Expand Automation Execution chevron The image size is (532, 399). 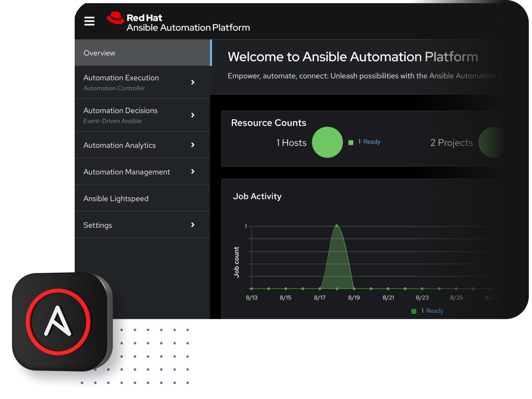point(193,82)
